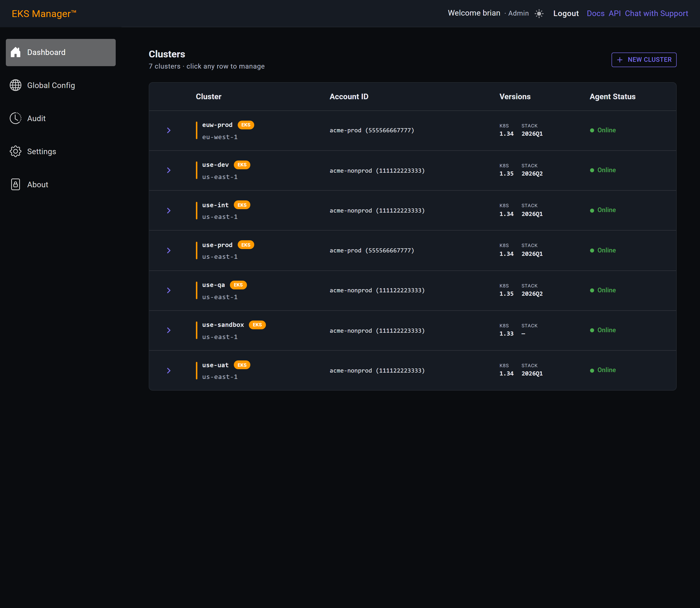Go to the Audit page
The image size is (700, 608).
click(x=61, y=118)
